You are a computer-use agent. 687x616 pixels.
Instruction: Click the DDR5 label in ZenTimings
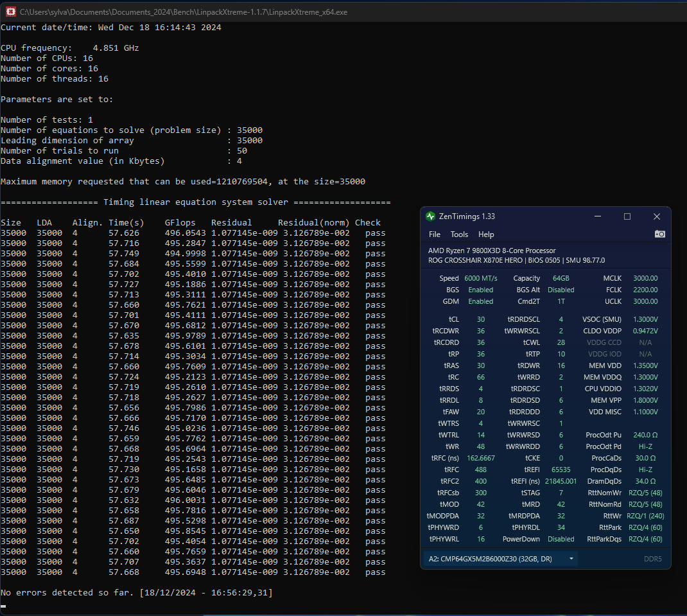(x=652, y=559)
